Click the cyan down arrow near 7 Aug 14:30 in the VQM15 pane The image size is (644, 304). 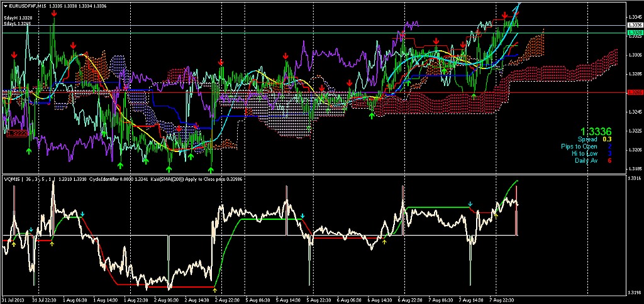(x=470, y=204)
